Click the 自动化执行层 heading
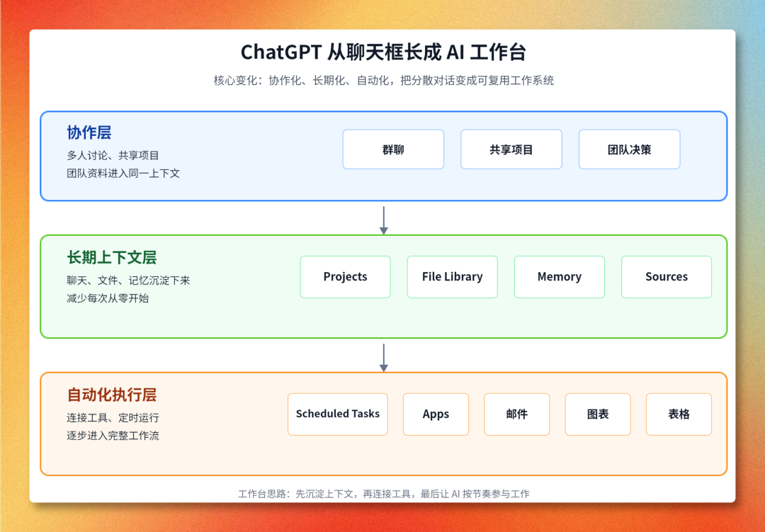Viewport: 765px width, 532px height. 112,395
